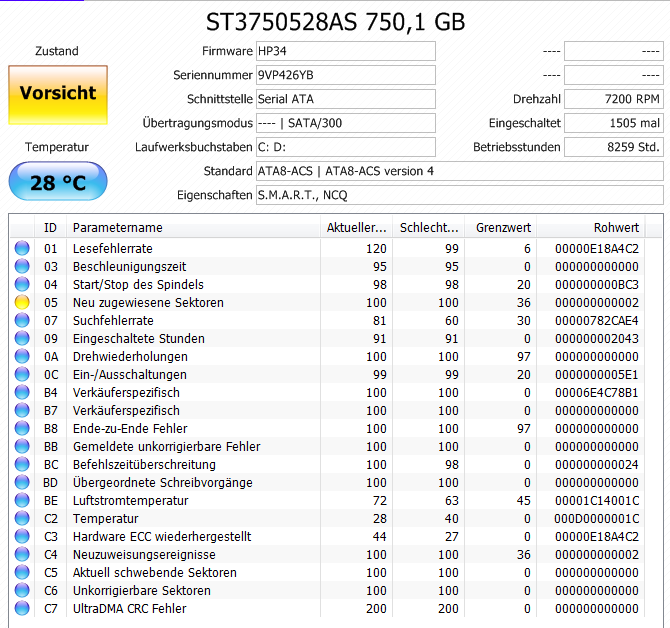Click the blue status dot for Unkorrigierbare Sektoren
670x628 pixels.
22,590
